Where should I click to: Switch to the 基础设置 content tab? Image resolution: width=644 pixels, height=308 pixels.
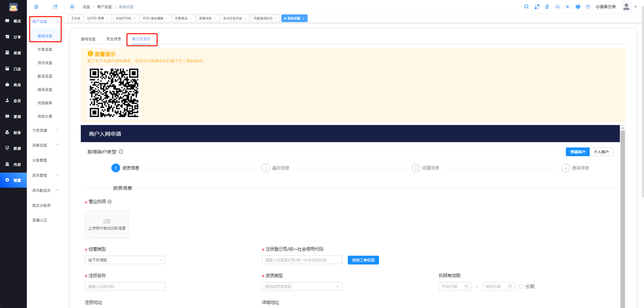[88, 39]
